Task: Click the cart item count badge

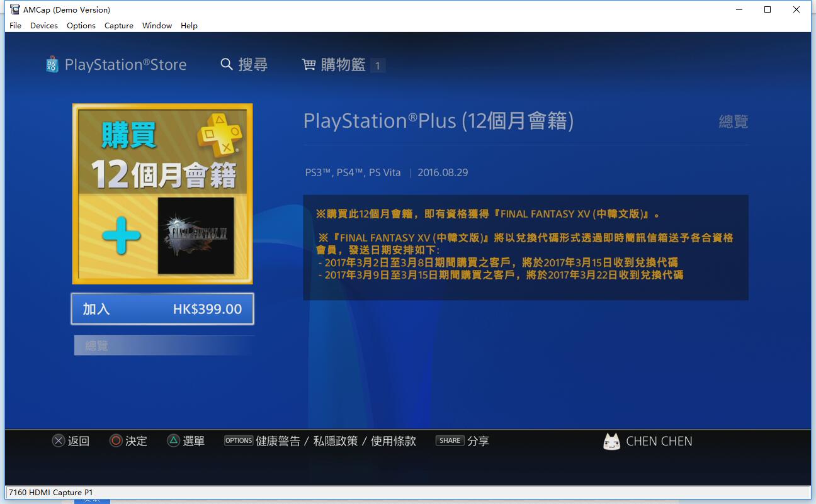Action: click(378, 65)
